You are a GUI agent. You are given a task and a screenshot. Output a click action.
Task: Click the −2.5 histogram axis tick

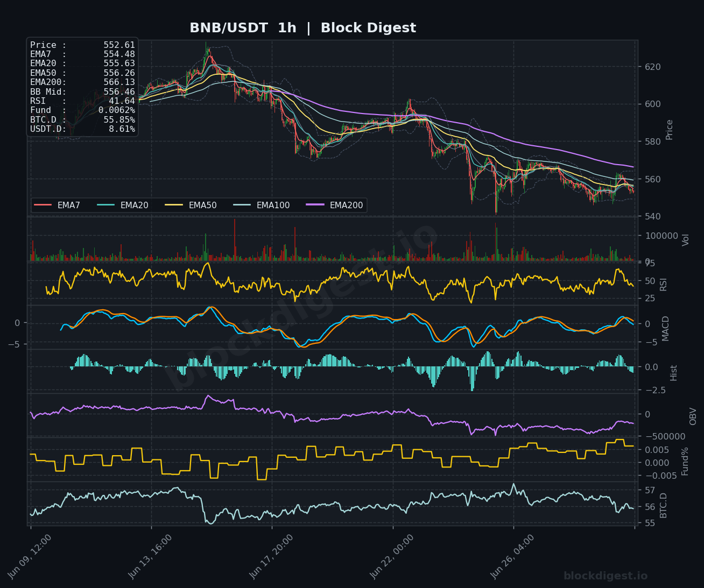(x=655, y=390)
